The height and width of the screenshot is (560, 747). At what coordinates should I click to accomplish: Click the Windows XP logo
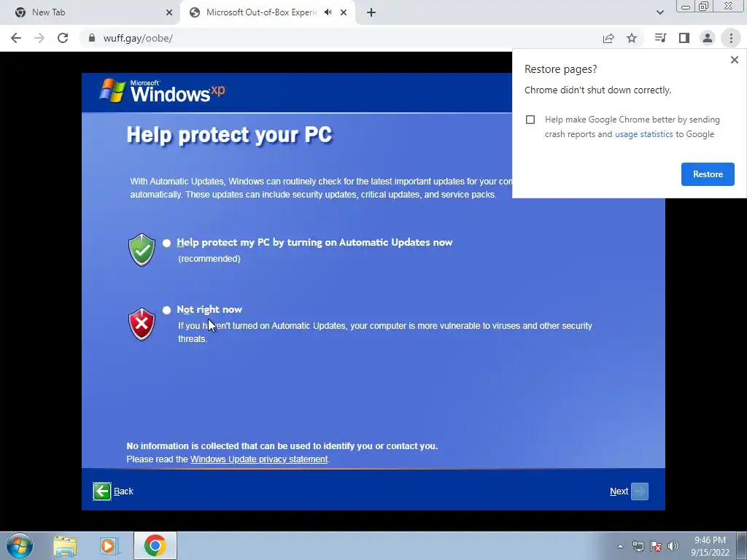162,90
